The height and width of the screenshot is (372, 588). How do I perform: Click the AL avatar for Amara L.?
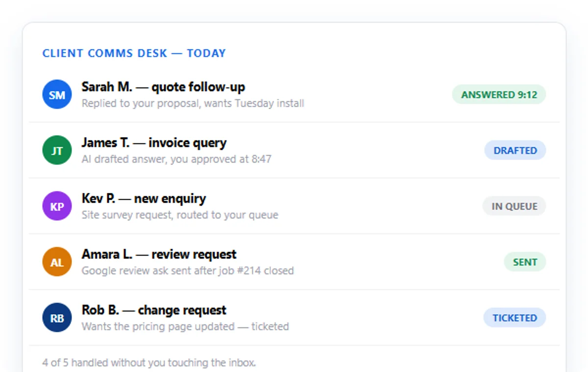57,262
